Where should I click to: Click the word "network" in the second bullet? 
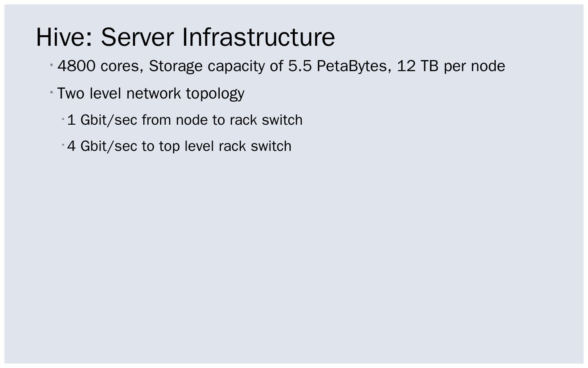click(154, 93)
